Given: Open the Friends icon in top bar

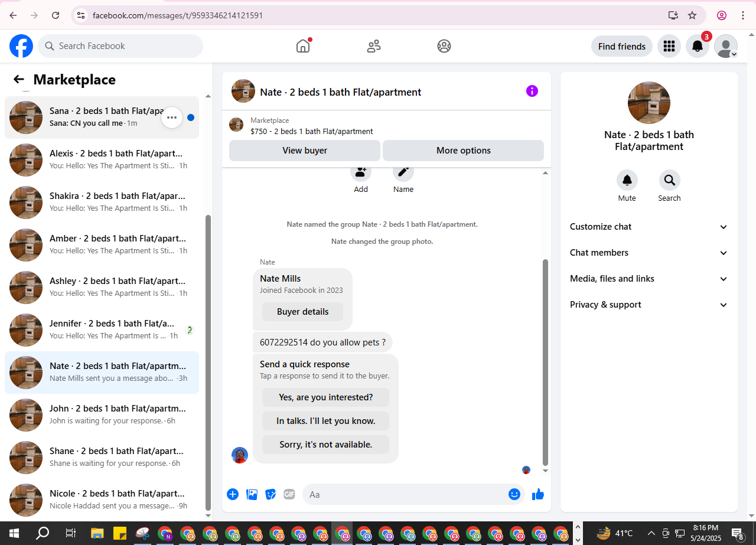Looking at the screenshot, I should point(374,46).
